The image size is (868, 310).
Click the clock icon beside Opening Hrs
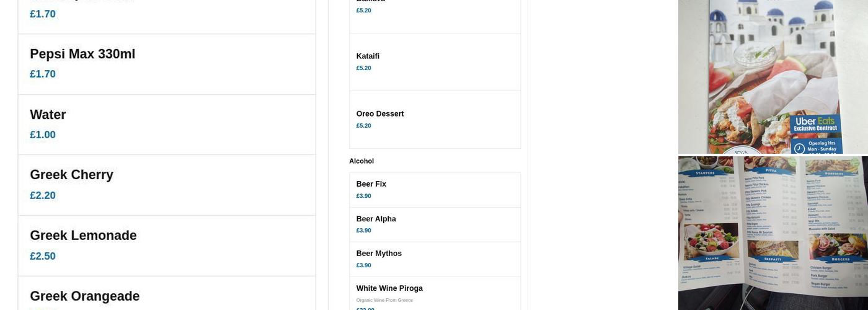tap(799, 148)
